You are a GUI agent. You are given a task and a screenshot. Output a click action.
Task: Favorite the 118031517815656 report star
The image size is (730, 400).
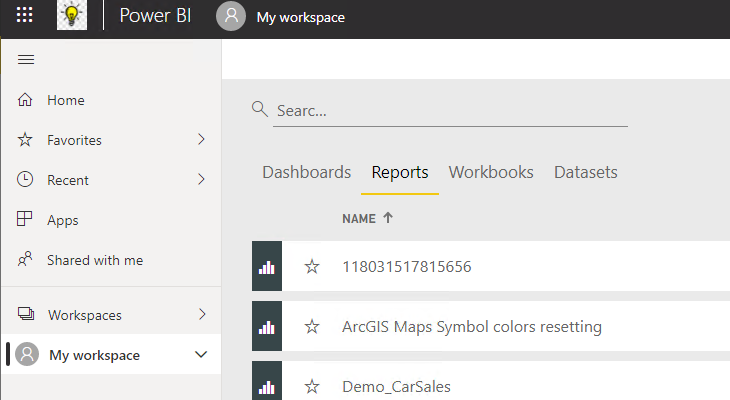click(312, 267)
